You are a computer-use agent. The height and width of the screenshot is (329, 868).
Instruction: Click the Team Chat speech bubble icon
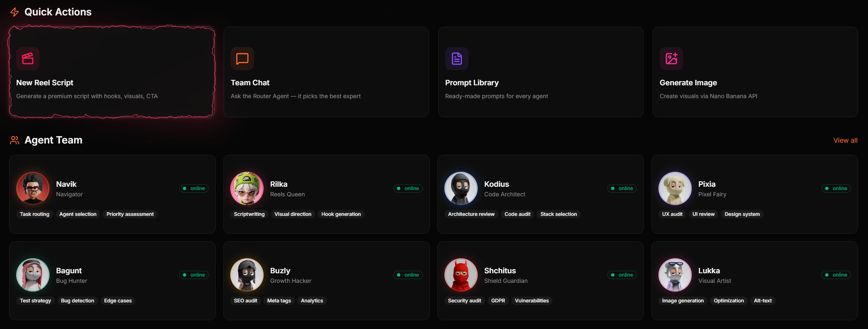(242, 59)
